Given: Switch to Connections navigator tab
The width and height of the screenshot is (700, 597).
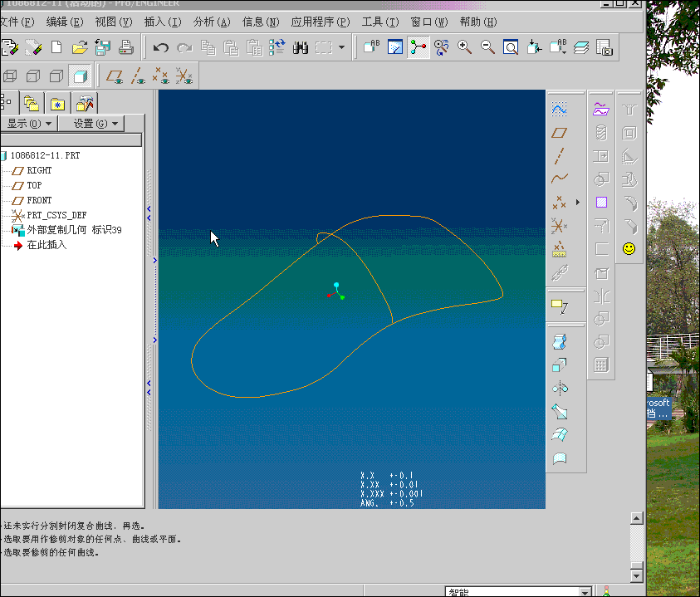Looking at the screenshot, I should [x=85, y=104].
